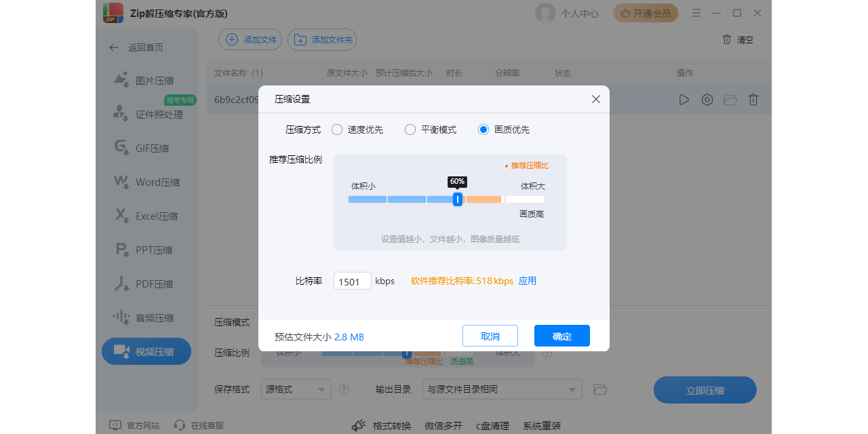Select the 速度优先 compression mode
The width and height of the screenshot is (868, 434).
pos(337,129)
